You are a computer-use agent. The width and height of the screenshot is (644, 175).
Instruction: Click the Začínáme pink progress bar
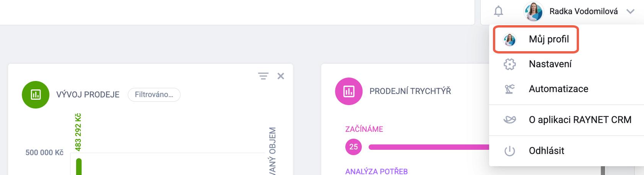428,147
